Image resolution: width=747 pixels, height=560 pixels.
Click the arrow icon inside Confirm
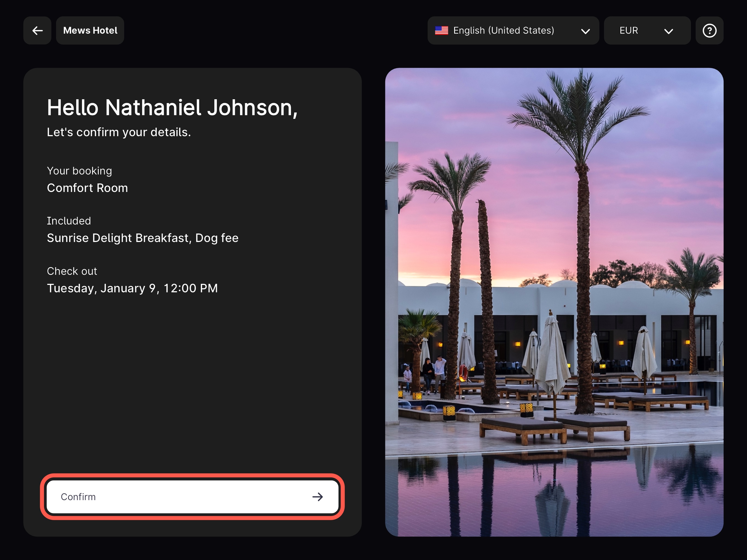[317, 497]
